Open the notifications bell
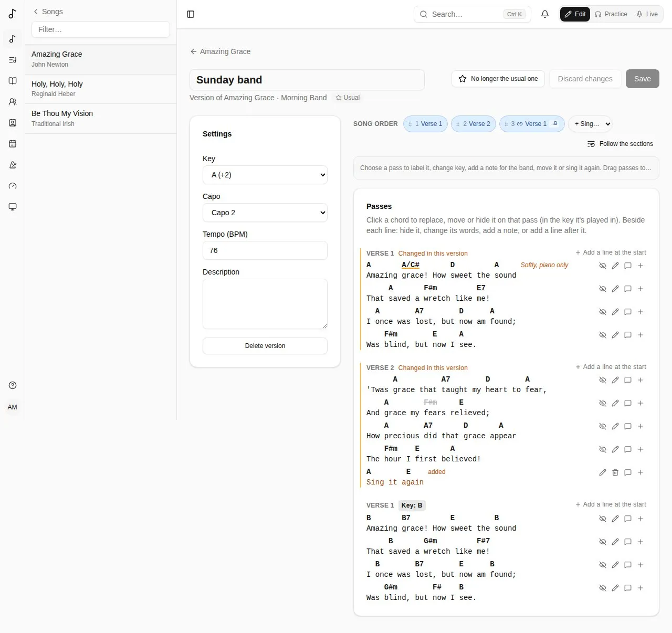 (x=545, y=14)
